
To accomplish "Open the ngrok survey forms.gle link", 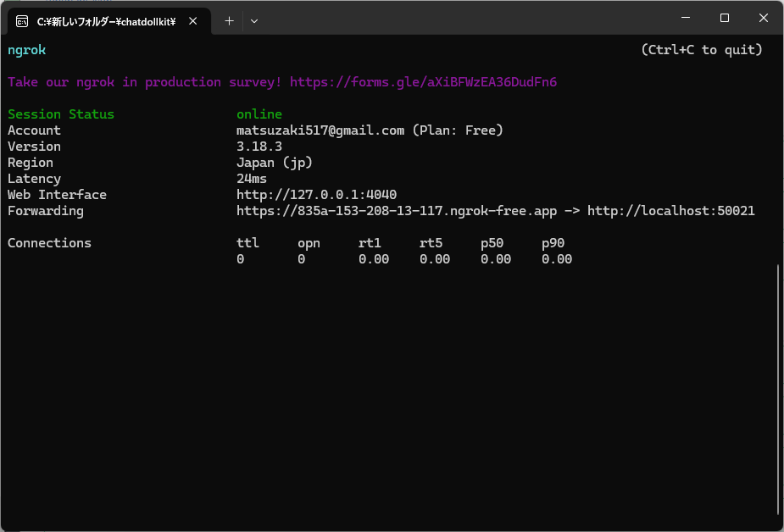I will coord(423,82).
